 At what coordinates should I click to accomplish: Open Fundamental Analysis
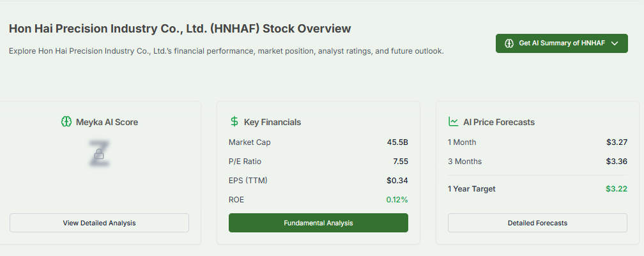[318, 223]
